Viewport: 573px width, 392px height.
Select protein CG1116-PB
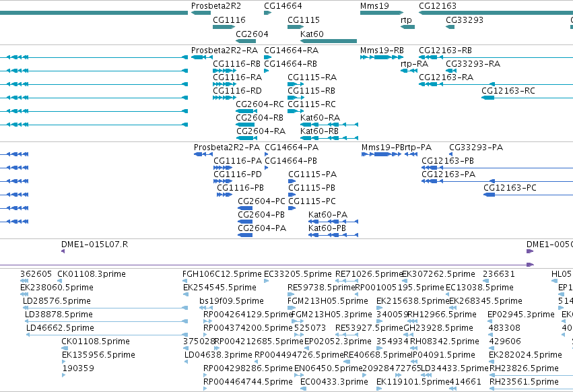240,188
